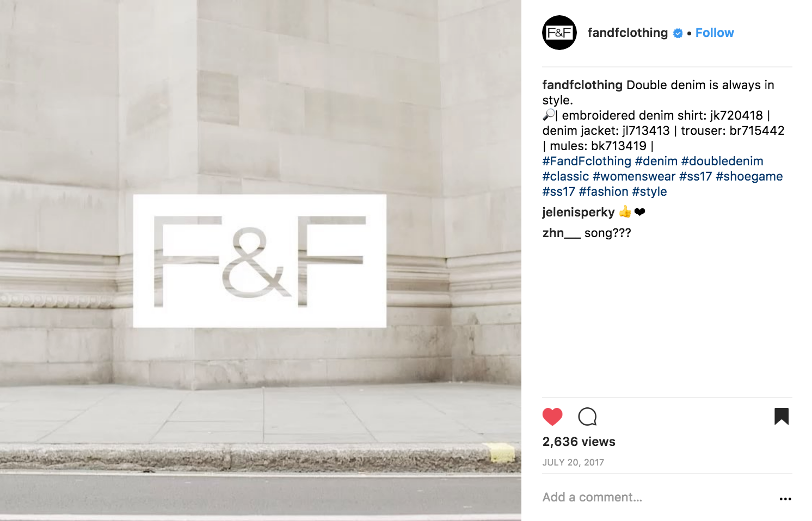Image resolution: width=812 pixels, height=521 pixels.
Task: Unlike the post via red heart icon
Action: pyautogui.click(x=552, y=417)
